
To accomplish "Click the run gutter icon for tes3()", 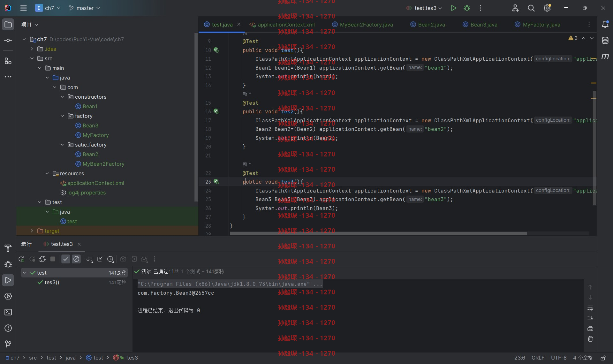I will [216, 182].
